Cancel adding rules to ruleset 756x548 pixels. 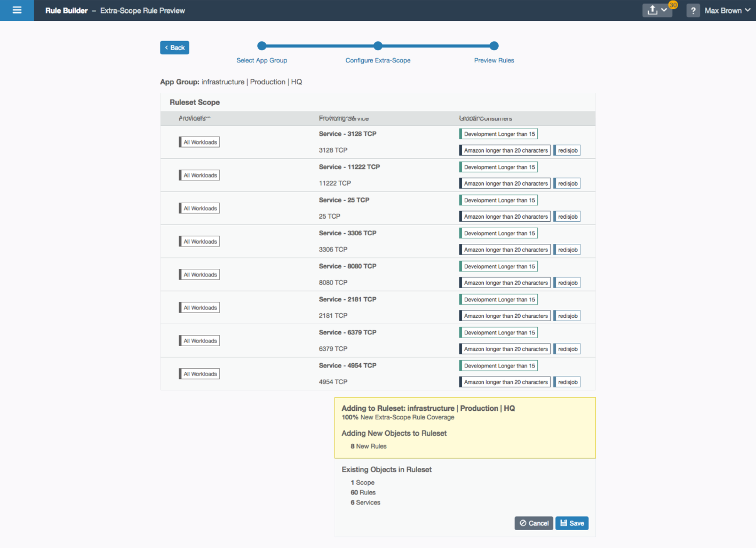coord(534,523)
